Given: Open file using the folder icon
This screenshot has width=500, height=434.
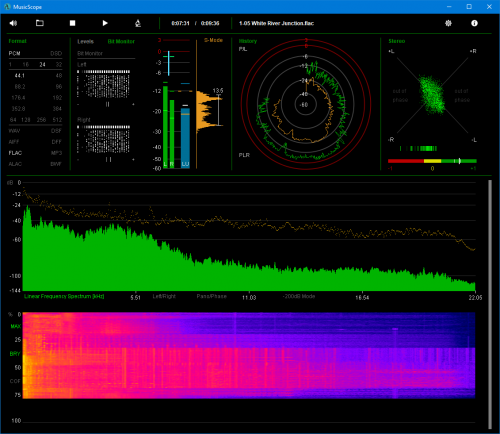Looking at the screenshot, I should 40,23.
